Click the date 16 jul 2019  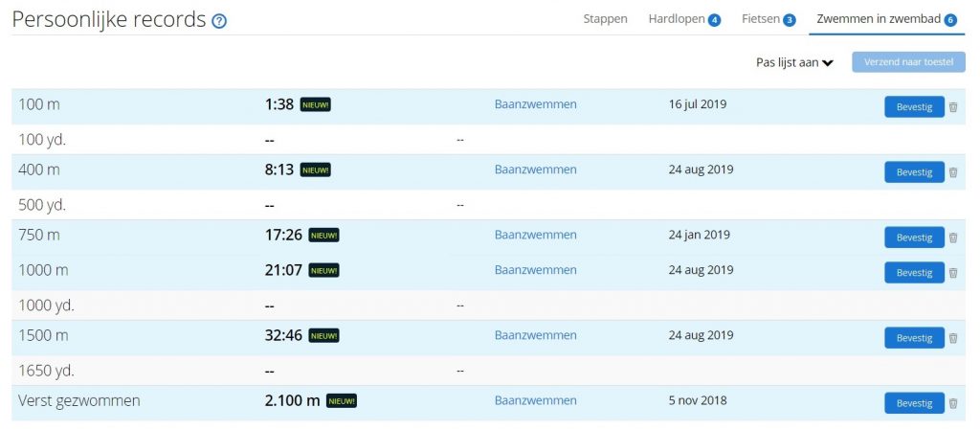(x=698, y=104)
